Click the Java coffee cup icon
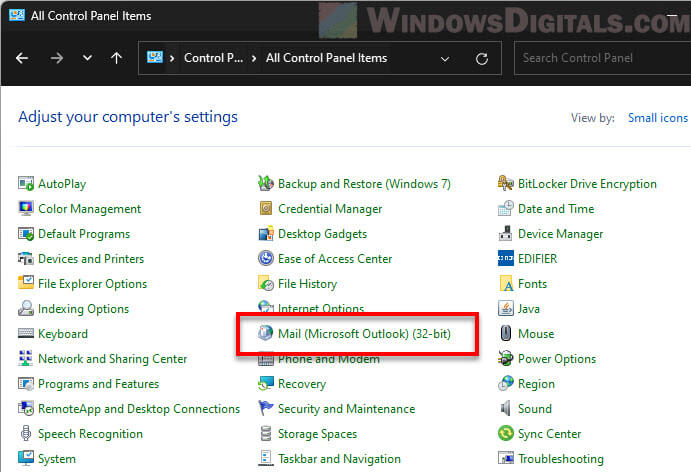Screen dimensions: 691x472 coord(505,308)
